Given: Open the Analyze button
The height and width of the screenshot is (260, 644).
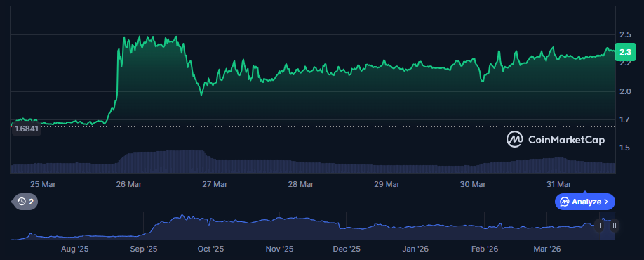Looking at the screenshot, I should [585, 202].
